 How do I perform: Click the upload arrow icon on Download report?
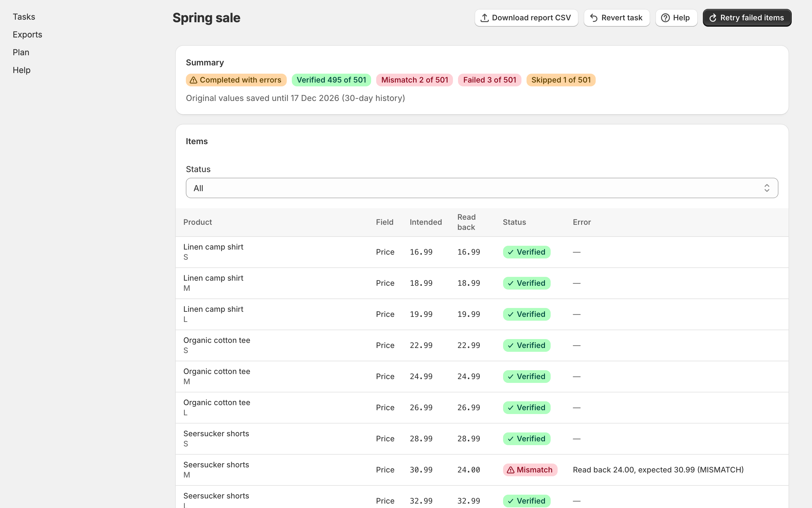[484, 18]
